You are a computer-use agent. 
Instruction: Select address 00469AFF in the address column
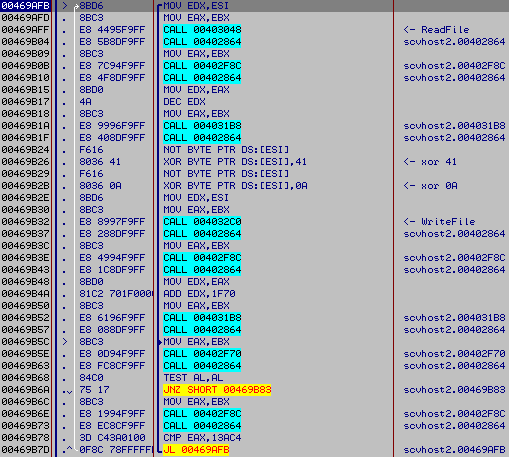click(25, 30)
